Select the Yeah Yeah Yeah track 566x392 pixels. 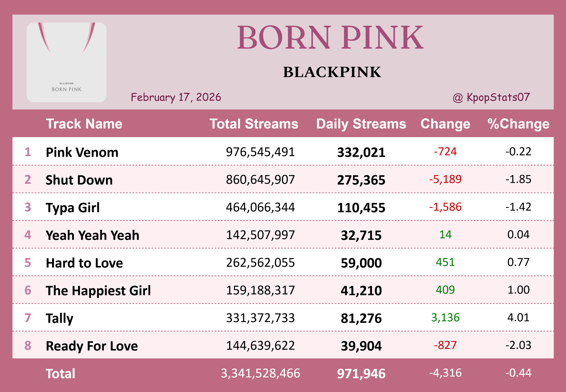click(x=92, y=235)
